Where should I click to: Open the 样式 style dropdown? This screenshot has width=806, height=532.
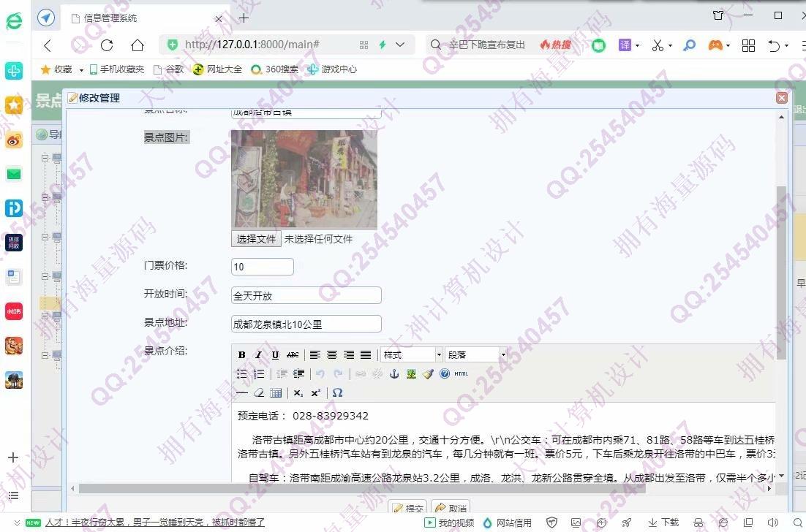pyautogui.click(x=411, y=355)
